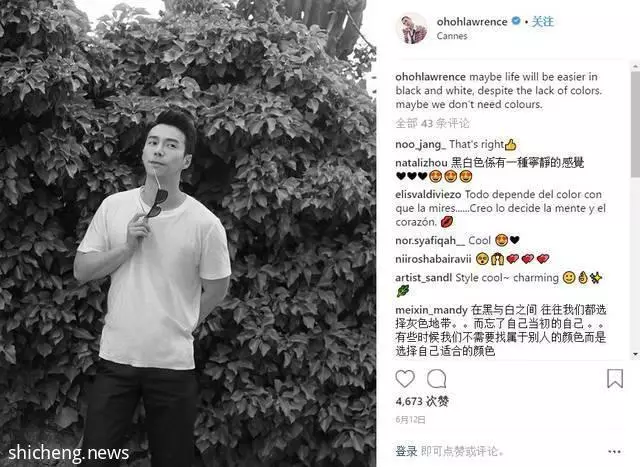Open the black-and-white post photo
Viewport: 640px width, 467px height.
188,234
